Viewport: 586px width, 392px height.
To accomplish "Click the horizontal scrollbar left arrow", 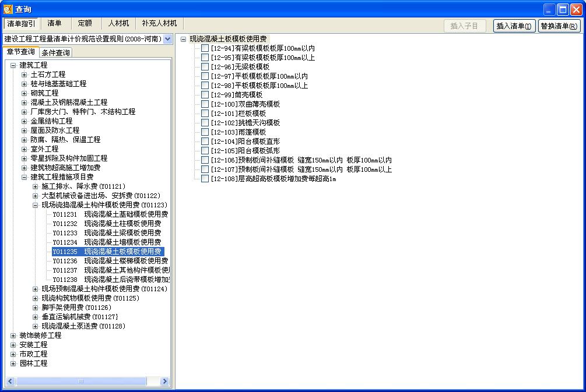I will click(10, 382).
